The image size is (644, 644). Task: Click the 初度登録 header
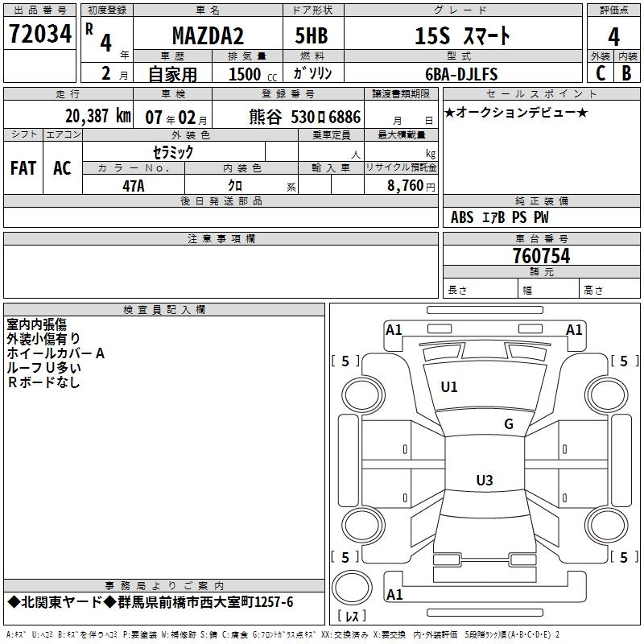(107, 10)
